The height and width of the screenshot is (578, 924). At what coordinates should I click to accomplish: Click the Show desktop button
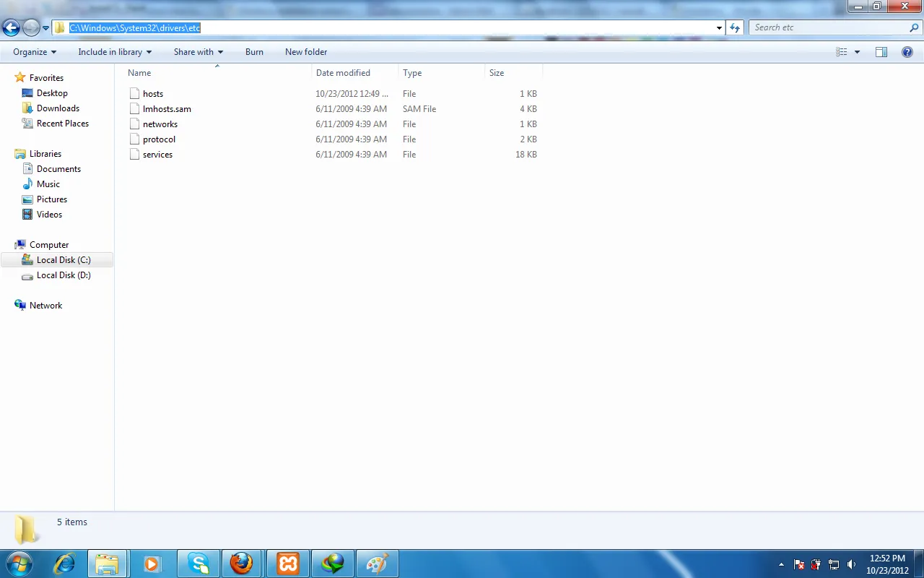pos(919,564)
